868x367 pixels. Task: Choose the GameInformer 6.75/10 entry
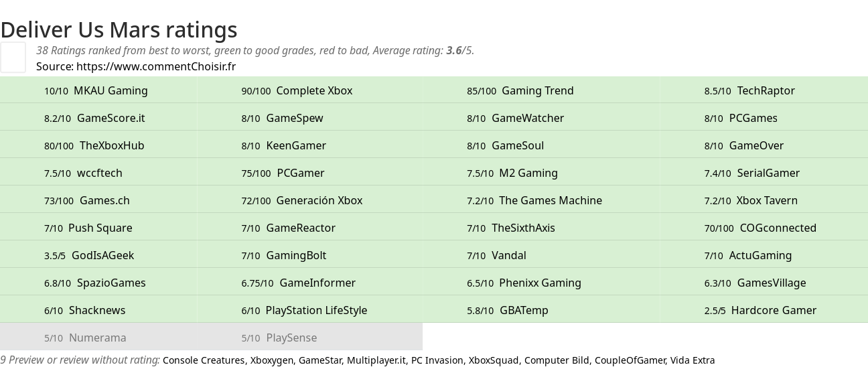[299, 283]
